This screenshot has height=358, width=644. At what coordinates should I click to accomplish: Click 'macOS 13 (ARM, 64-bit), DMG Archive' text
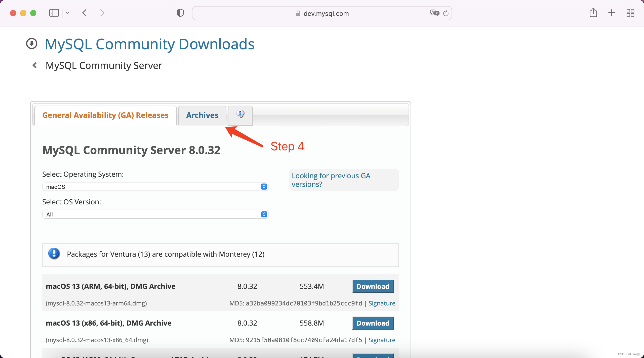tap(111, 286)
